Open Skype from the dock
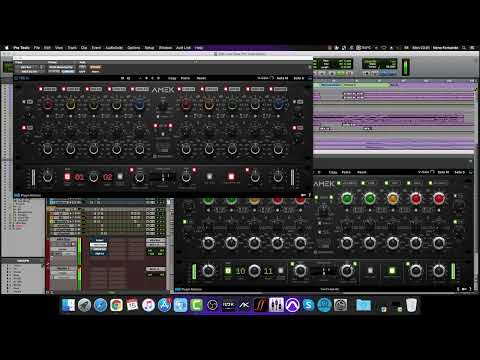 308,305
